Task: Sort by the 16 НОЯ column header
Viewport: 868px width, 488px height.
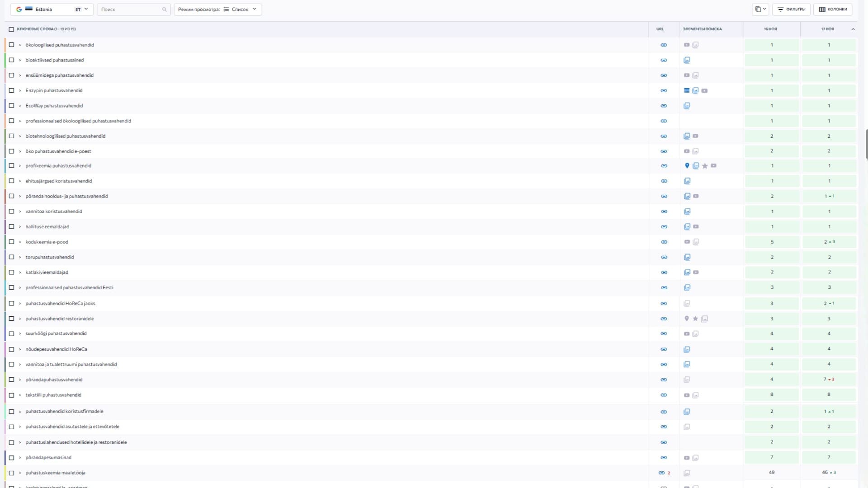Action: (x=770, y=29)
